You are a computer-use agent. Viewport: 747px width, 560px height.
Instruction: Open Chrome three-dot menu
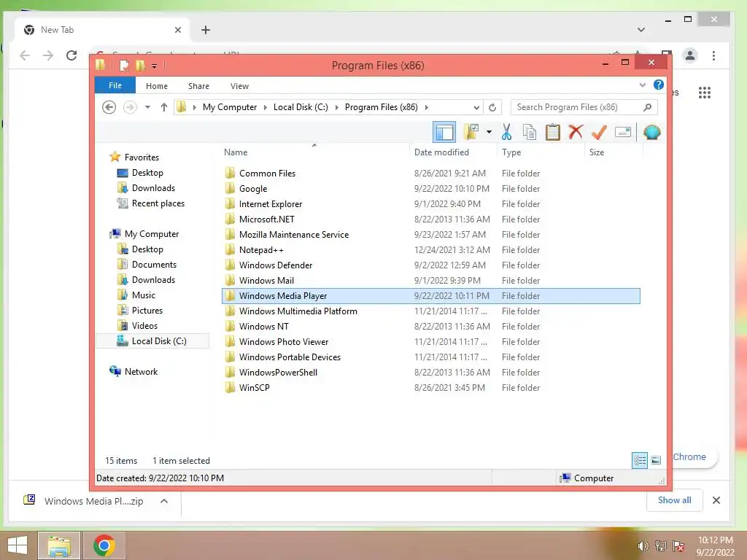(713, 55)
